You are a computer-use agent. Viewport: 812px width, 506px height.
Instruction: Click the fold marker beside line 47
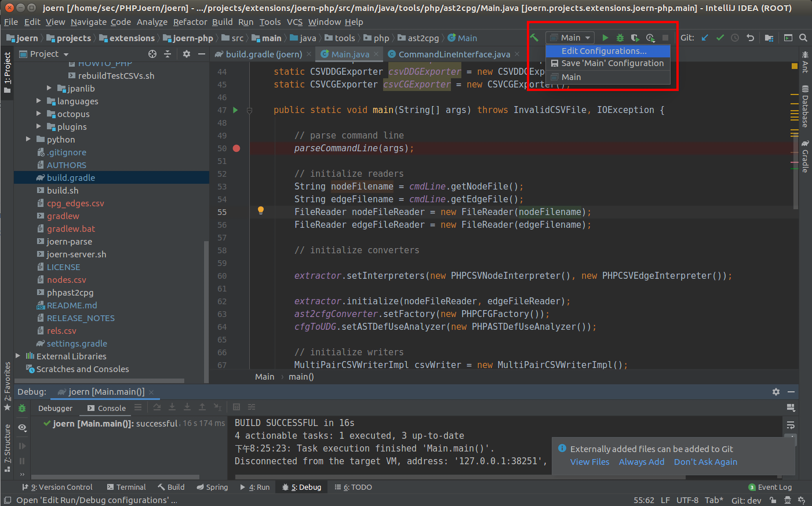(x=249, y=110)
